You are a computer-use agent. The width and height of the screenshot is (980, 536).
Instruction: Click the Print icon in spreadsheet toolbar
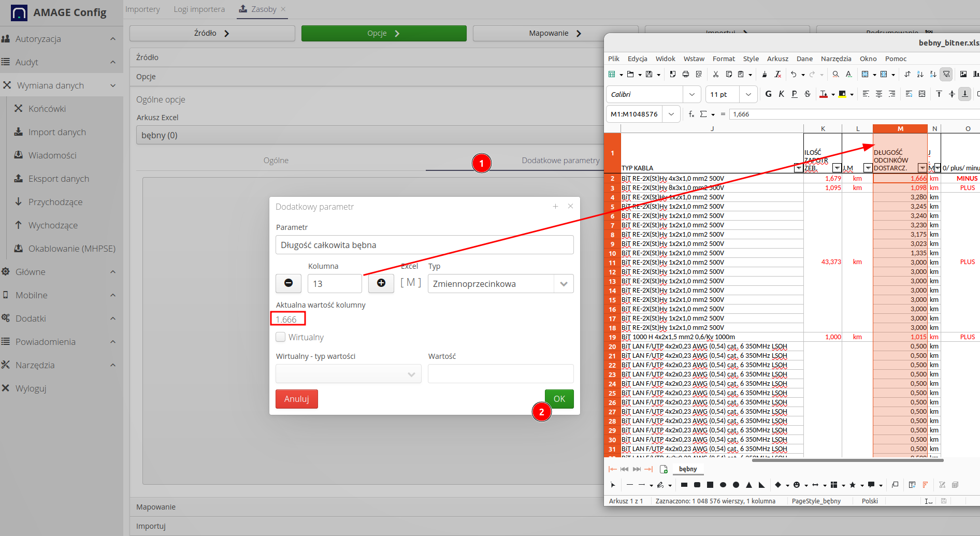(x=686, y=75)
